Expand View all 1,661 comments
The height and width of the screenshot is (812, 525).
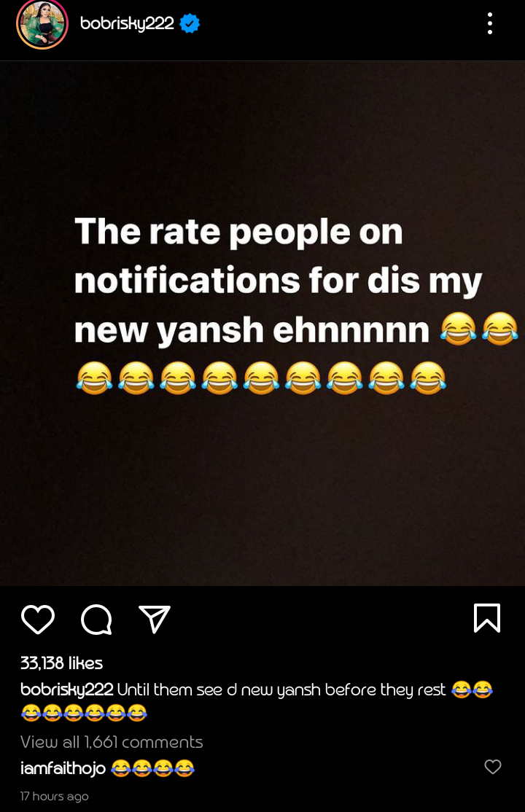pos(112,741)
